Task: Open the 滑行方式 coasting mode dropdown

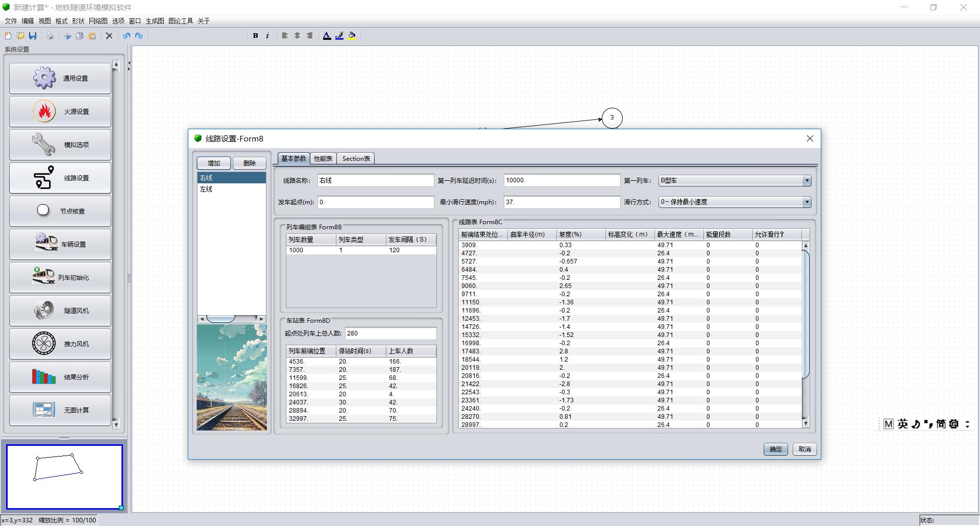Action: pos(734,202)
